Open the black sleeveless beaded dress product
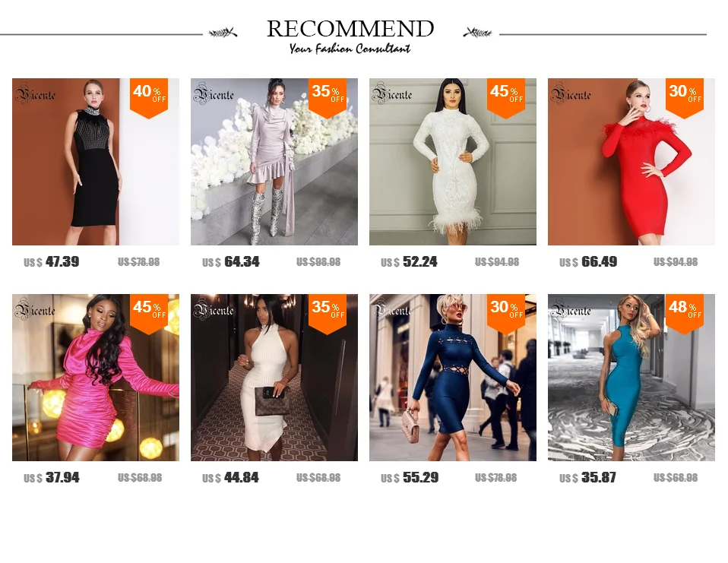Screen dimensions: 728x563 click(96, 162)
